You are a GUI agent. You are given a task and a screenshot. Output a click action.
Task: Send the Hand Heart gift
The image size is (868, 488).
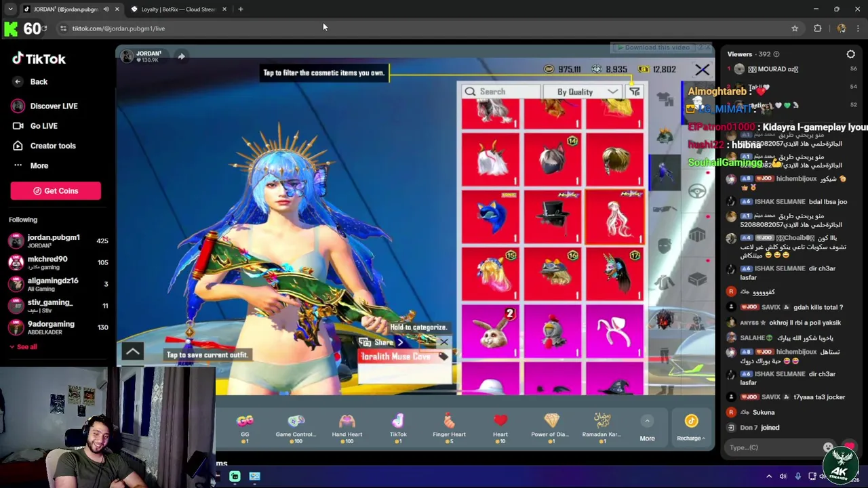coord(347,428)
